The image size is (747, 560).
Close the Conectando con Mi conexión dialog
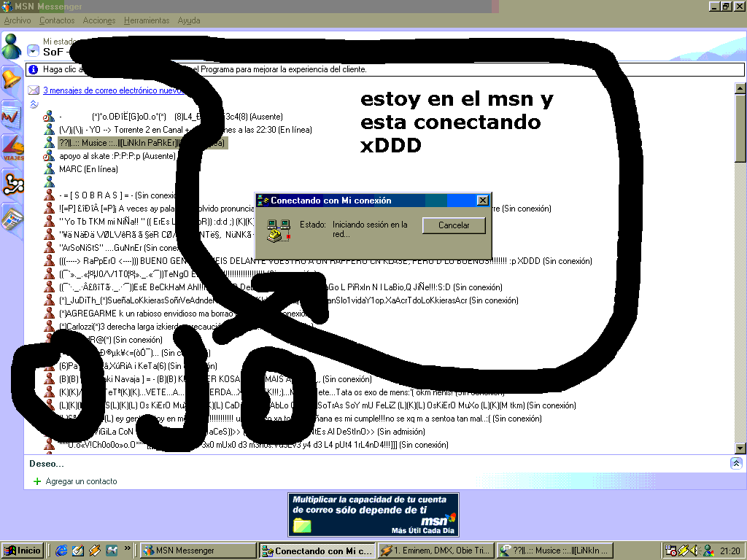pyautogui.click(x=482, y=201)
